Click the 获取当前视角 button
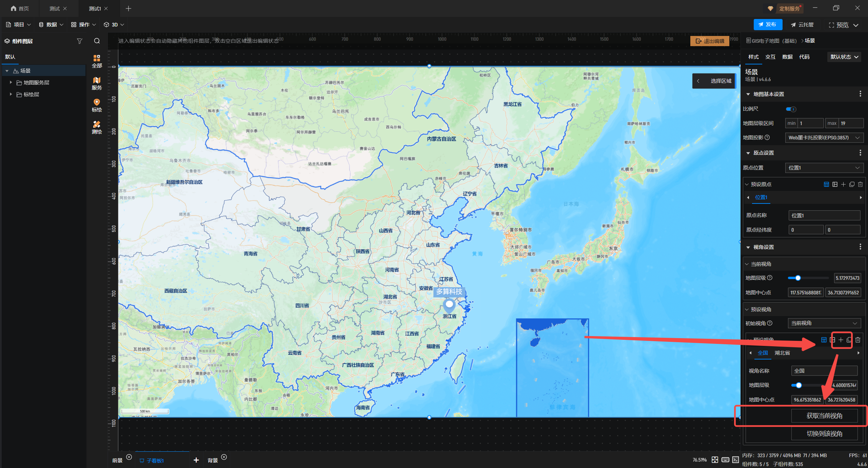 pyautogui.click(x=824, y=416)
